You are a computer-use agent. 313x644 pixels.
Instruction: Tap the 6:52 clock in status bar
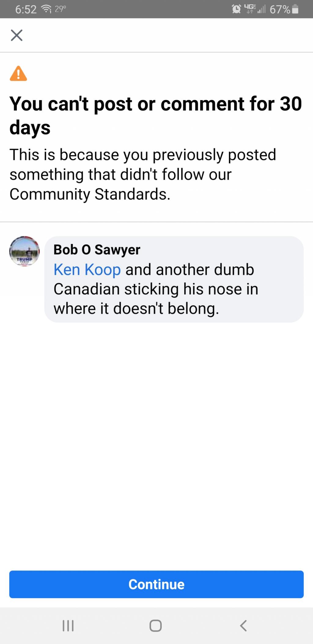26,9
